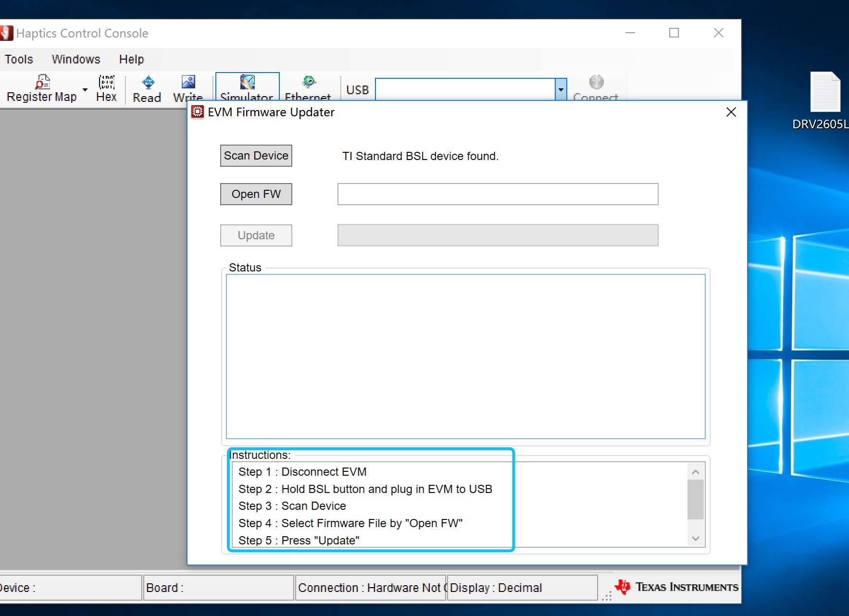
Task: Click the Update button
Action: click(256, 235)
